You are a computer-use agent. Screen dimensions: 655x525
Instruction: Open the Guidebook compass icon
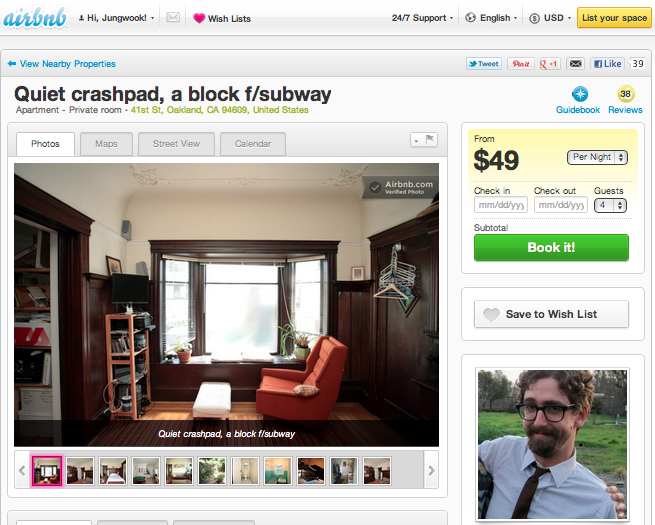tap(580, 94)
